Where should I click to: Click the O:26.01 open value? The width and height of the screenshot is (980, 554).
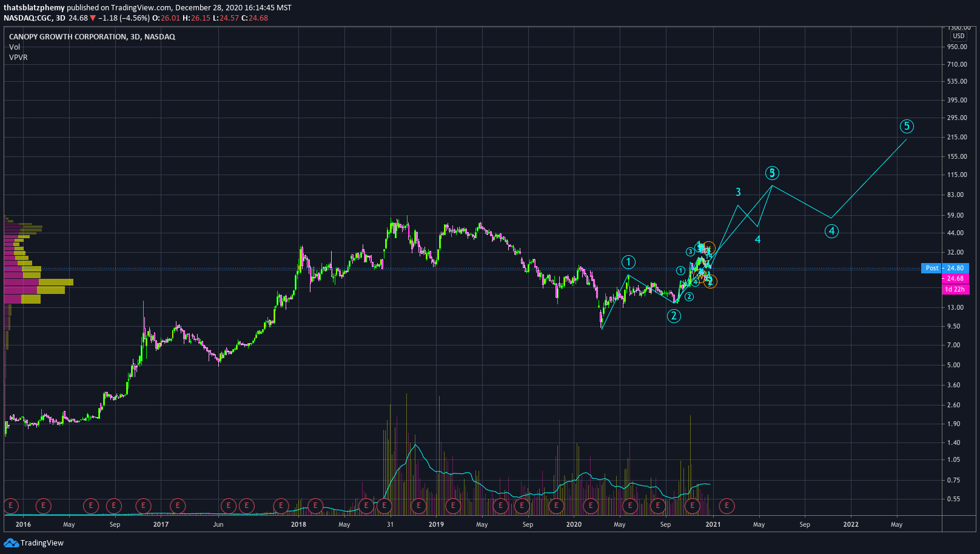166,18
